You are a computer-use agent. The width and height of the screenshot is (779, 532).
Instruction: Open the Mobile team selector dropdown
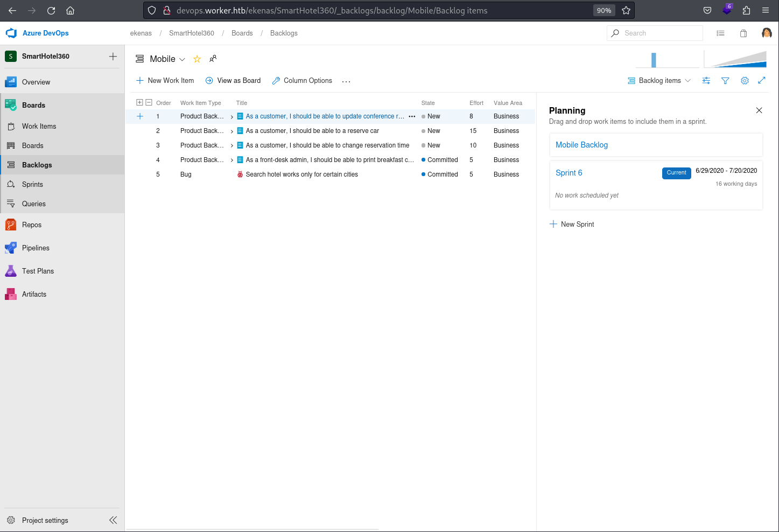167,59
